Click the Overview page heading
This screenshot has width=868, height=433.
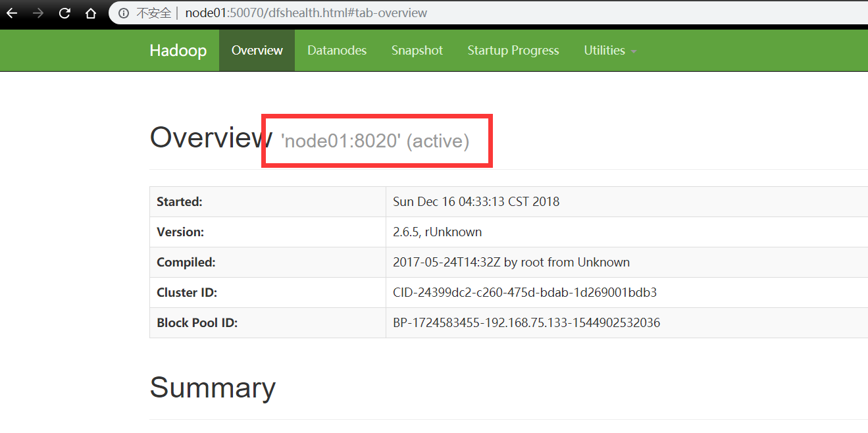(x=211, y=138)
